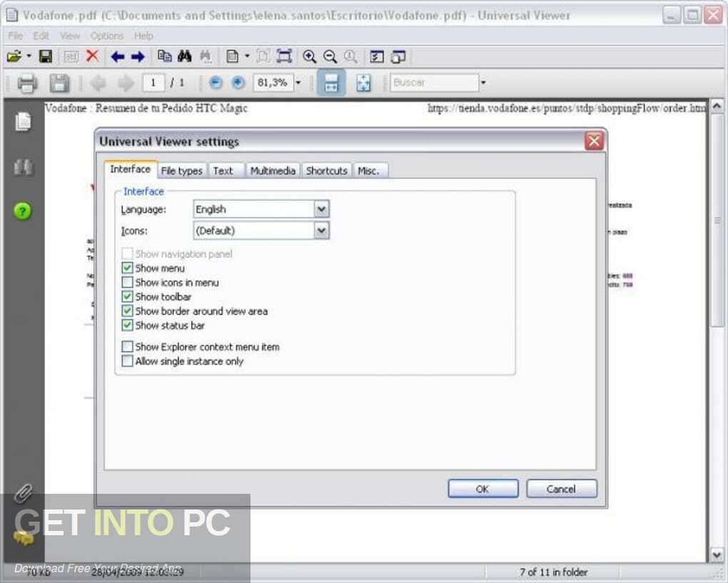The width and height of the screenshot is (728, 583).
Task: Click the view mode document icon
Action: tap(232, 56)
